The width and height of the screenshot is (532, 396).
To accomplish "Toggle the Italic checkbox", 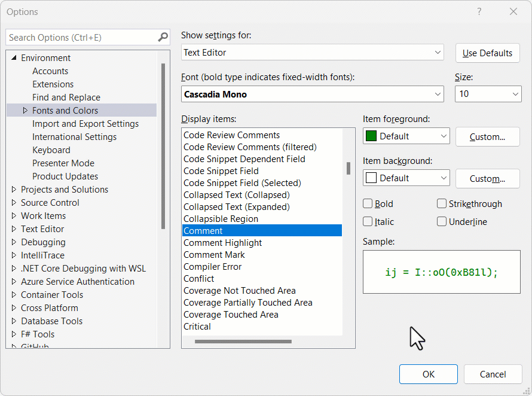I will tap(367, 222).
